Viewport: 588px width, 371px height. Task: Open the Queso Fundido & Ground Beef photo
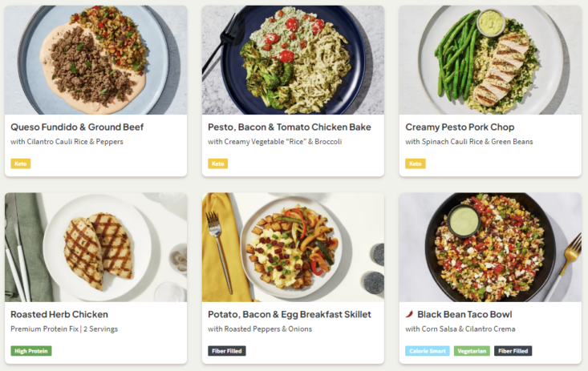pos(95,60)
